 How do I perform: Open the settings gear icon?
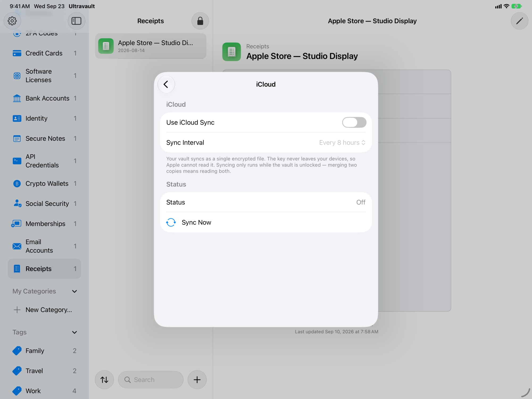(12, 21)
